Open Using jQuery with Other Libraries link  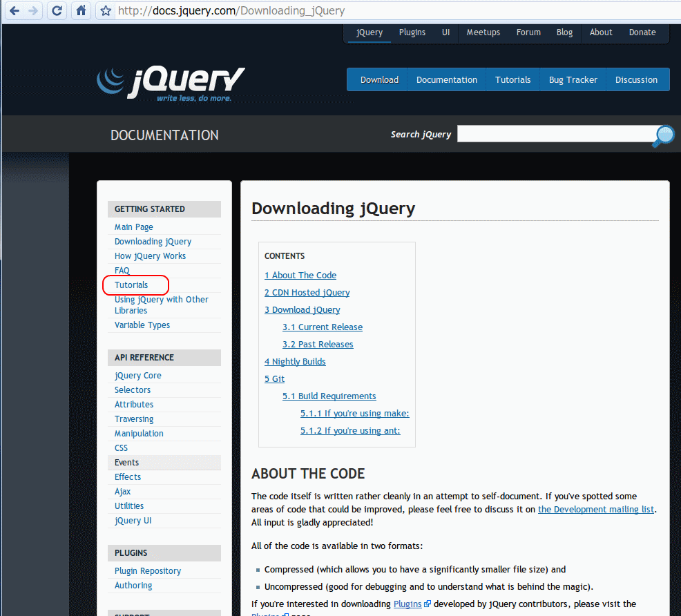coord(161,305)
